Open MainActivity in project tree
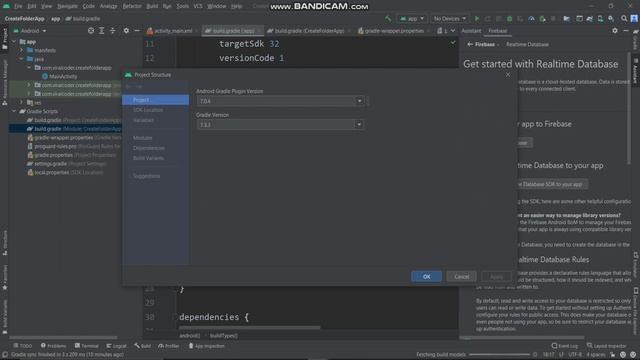Viewport: 640px width, 360px height. (x=63, y=76)
